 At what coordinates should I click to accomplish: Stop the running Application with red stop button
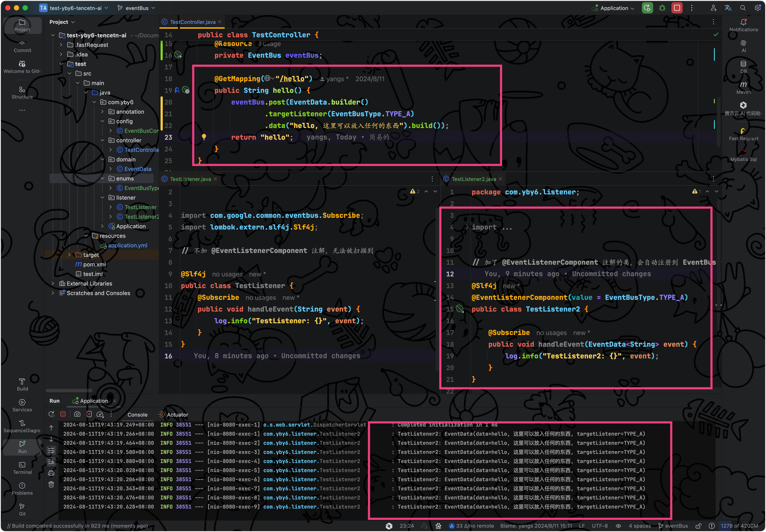(677, 8)
